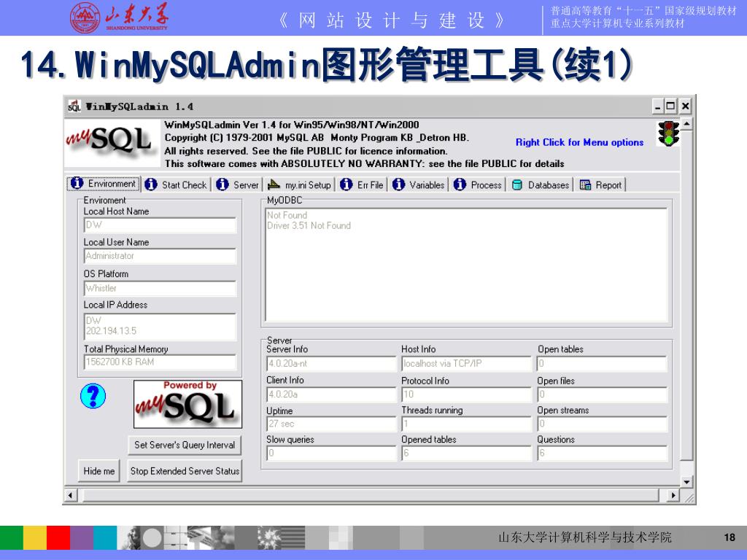The height and width of the screenshot is (560, 747).
Task: Open the my.ini Setup tab
Action: click(x=299, y=184)
